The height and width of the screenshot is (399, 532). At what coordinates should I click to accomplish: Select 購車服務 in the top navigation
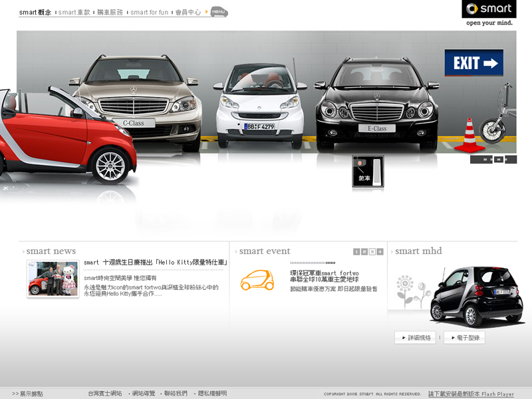pyautogui.click(x=110, y=12)
